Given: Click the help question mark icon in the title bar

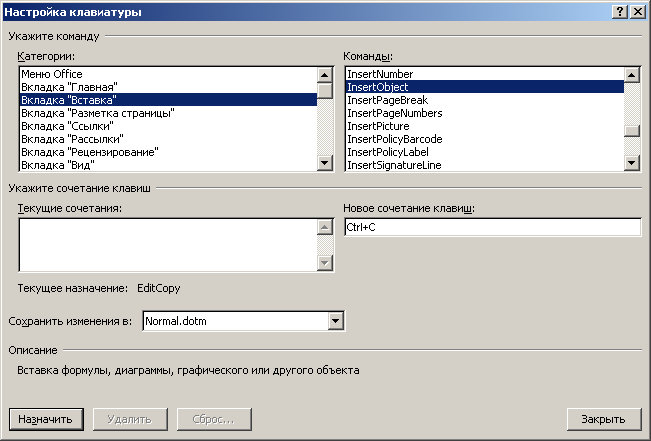Looking at the screenshot, I should tap(619, 12).
